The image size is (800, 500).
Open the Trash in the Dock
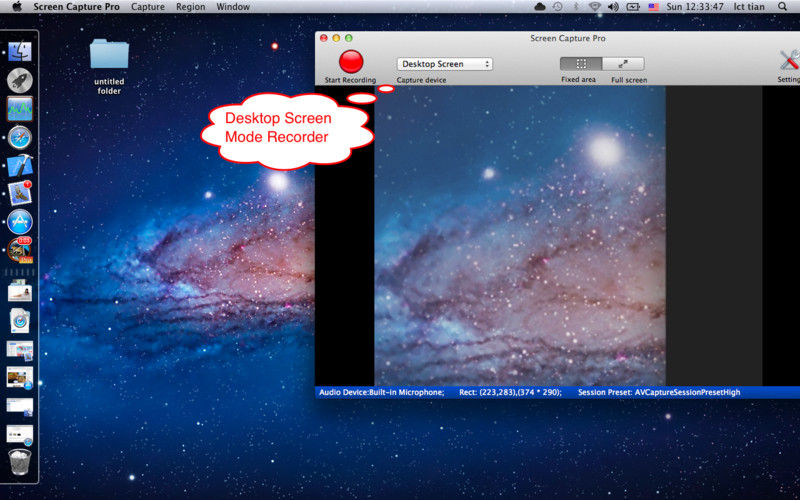coord(20,462)
